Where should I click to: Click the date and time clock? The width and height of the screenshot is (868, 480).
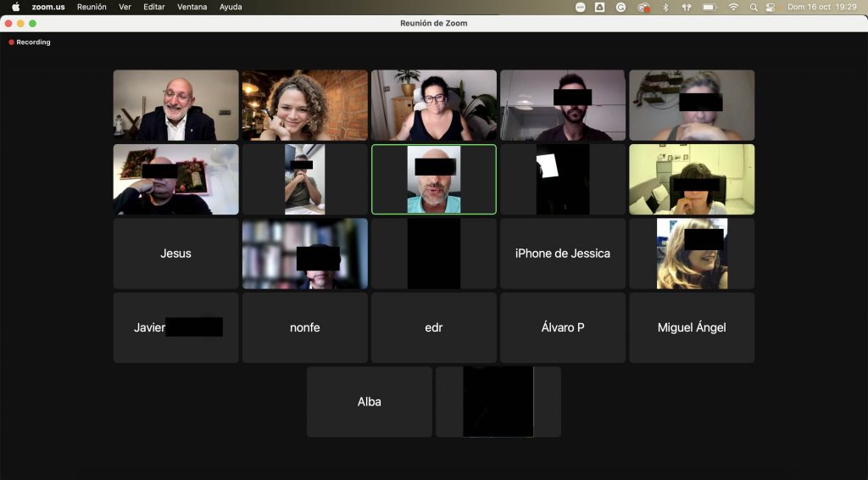[x=822, y=7]
